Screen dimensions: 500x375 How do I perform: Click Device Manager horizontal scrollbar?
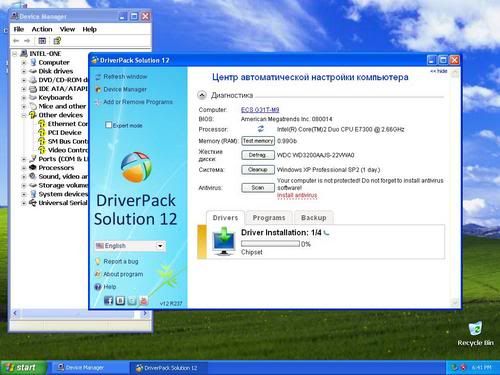tap(80, 313)
